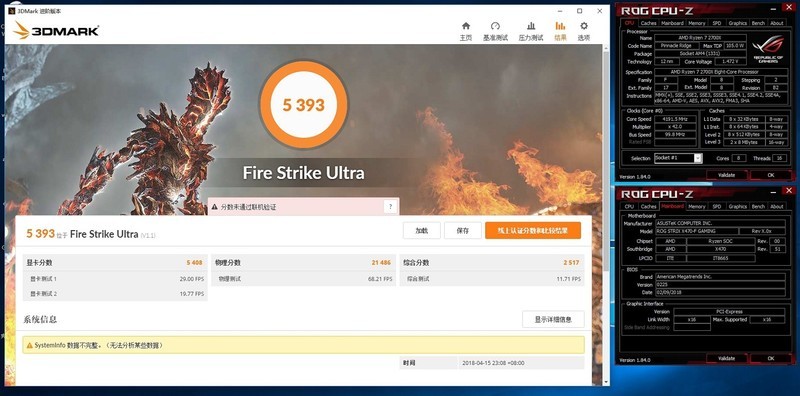Click the warning icon in the SystemInfo yellow bar
800x396 pixels.
click(x=30, y=345)
